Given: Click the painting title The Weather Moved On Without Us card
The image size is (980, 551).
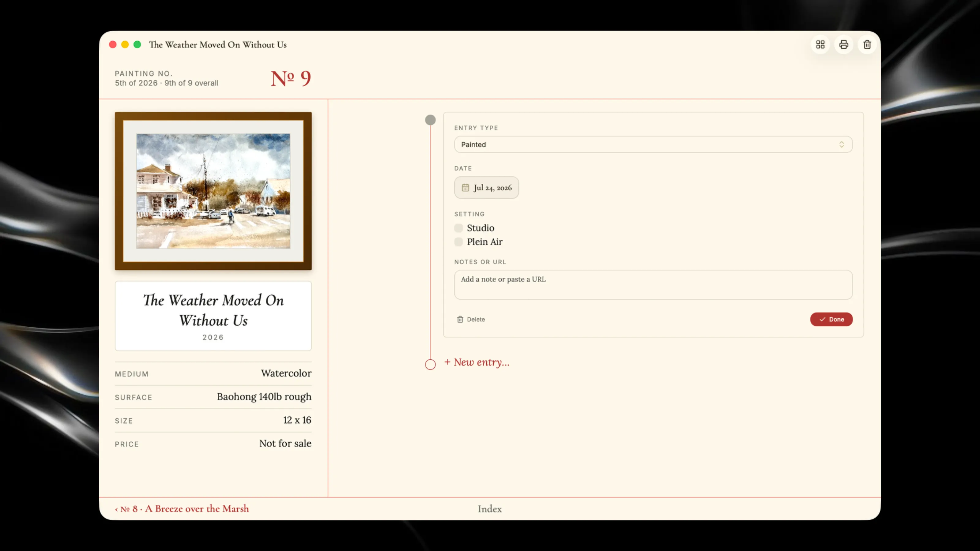Looking at the screenshot, I should (x=213, y=316).
